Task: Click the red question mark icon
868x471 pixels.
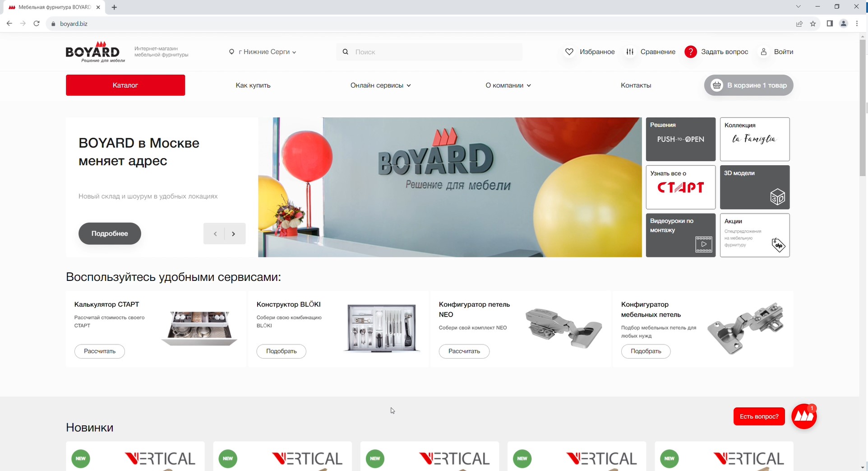Action: point(691,52)
